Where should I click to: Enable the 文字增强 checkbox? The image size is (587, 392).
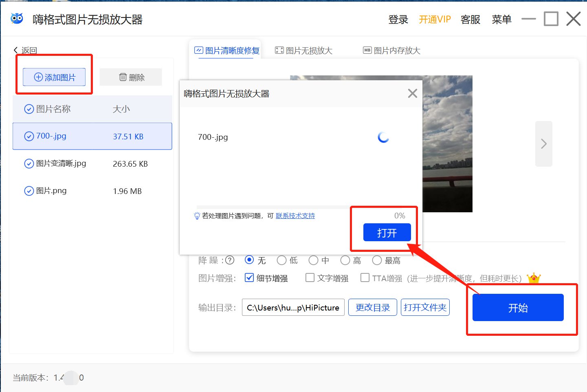[310, 277]
